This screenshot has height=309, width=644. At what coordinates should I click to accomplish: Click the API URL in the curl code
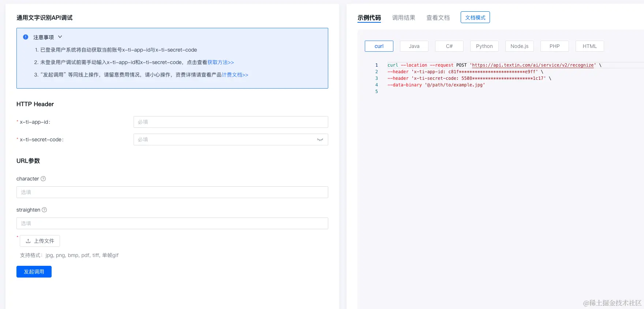[x=533, y=65]
